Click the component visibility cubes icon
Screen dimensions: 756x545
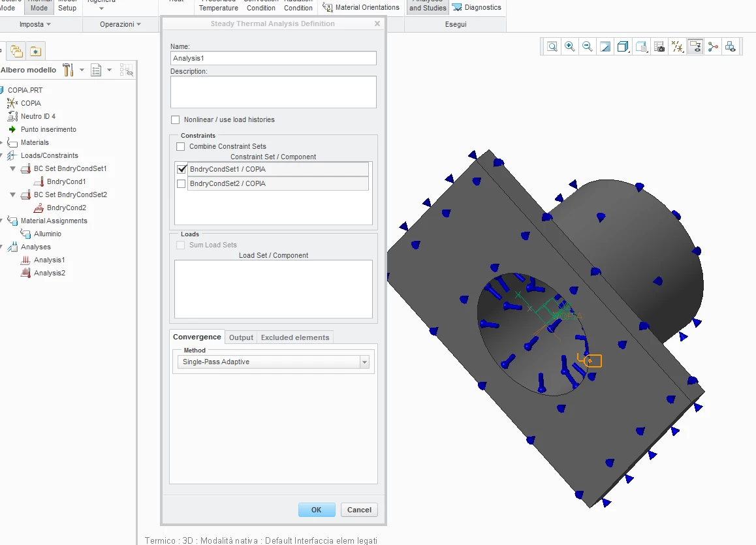coord(731,47)
